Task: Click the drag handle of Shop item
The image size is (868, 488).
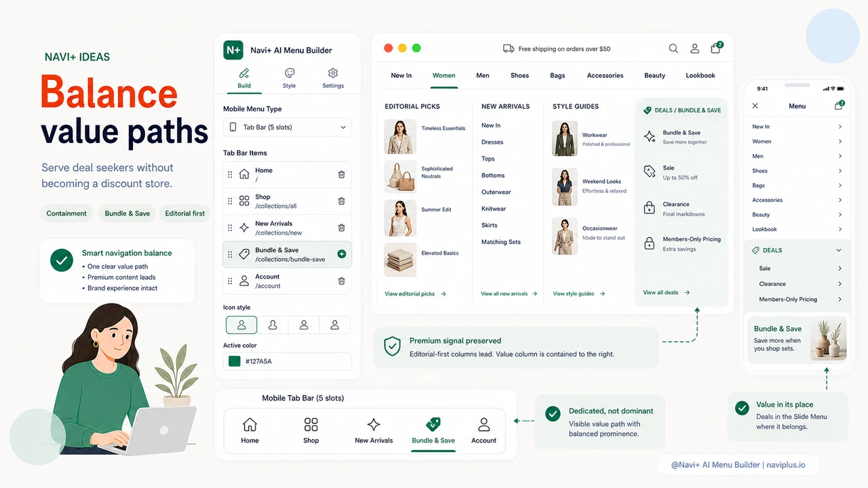Action: click(230, 201)
